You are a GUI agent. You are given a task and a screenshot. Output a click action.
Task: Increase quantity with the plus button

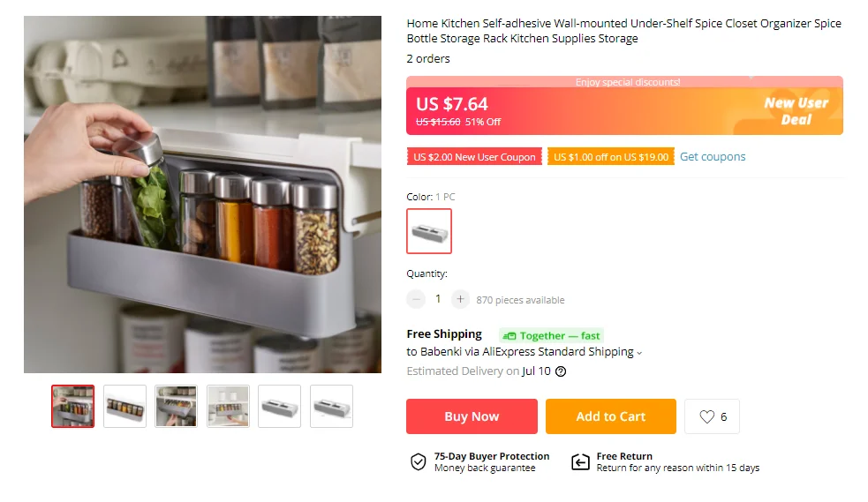tap(460, 299)
